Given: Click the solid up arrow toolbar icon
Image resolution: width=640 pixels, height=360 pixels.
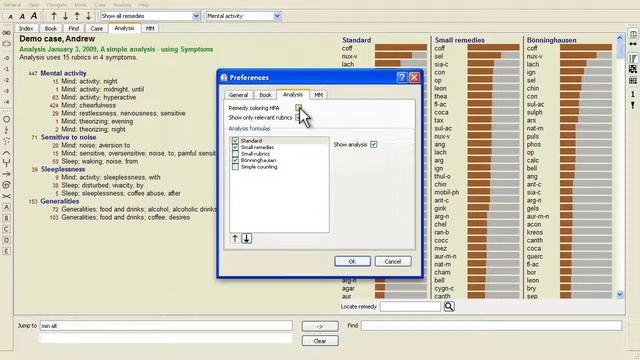Looking at the screenshot, I should point(54,16).
